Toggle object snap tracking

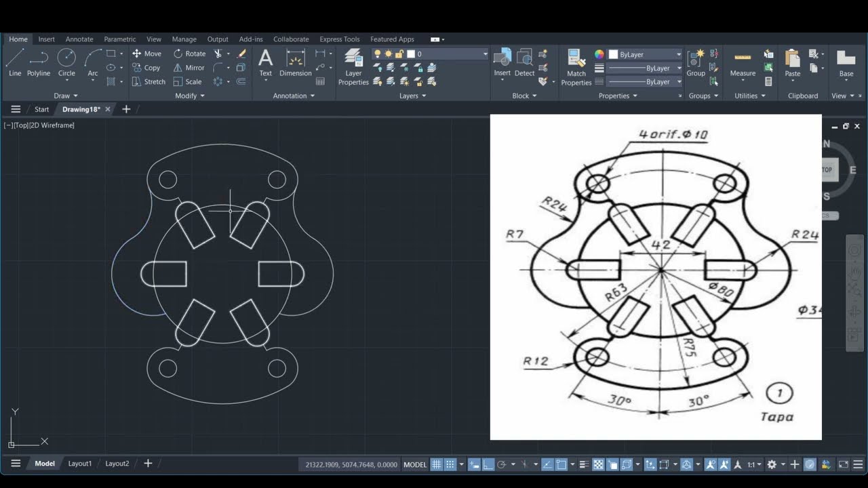(547, 464)
